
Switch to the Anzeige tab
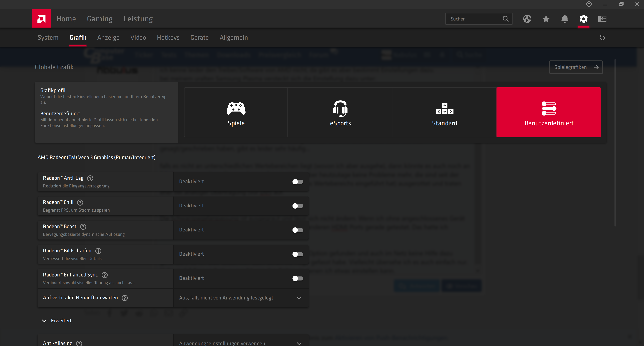point(108,38)
